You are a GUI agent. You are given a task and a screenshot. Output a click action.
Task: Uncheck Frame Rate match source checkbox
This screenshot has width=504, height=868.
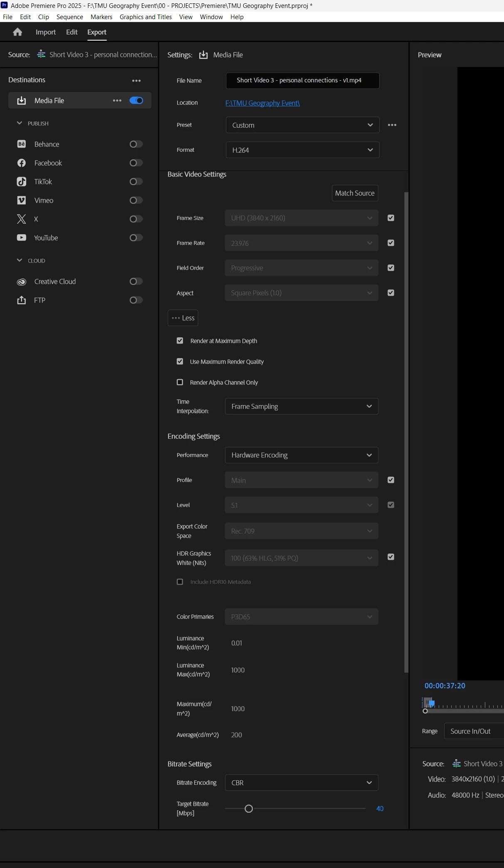(x=391, y=242)
